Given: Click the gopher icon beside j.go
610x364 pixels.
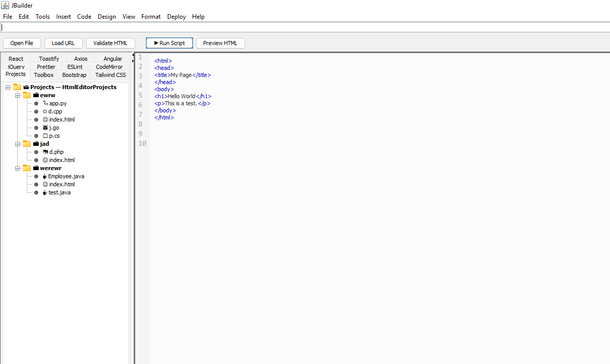Looking at the screenshot, I should (x=45, y=128).
